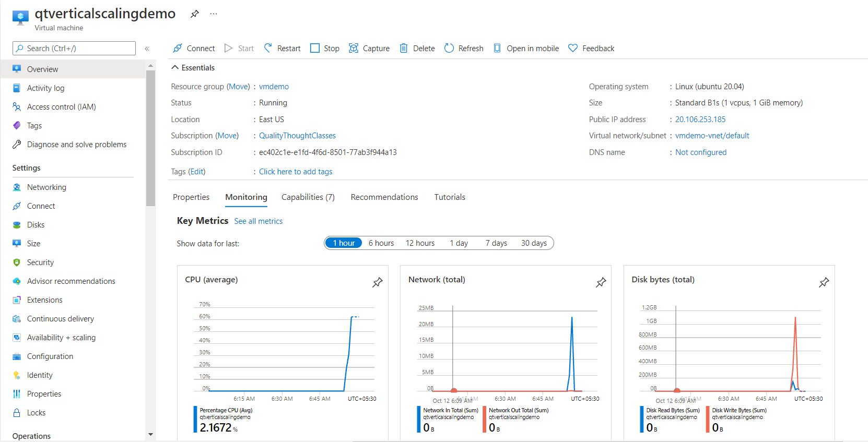Collapse the left sidebar menu
868x442 pixels.
point(147,49)
